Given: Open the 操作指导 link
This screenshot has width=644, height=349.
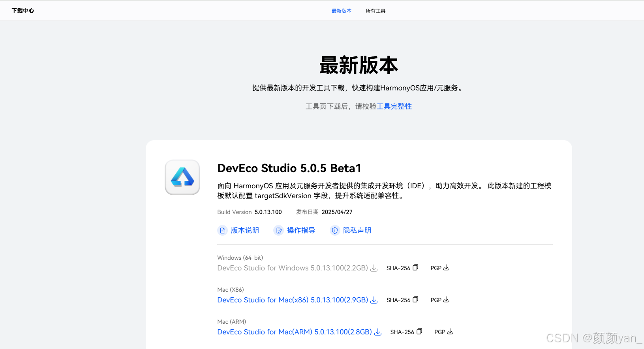Looking at the screenshot, I should (x=301, y=230).
